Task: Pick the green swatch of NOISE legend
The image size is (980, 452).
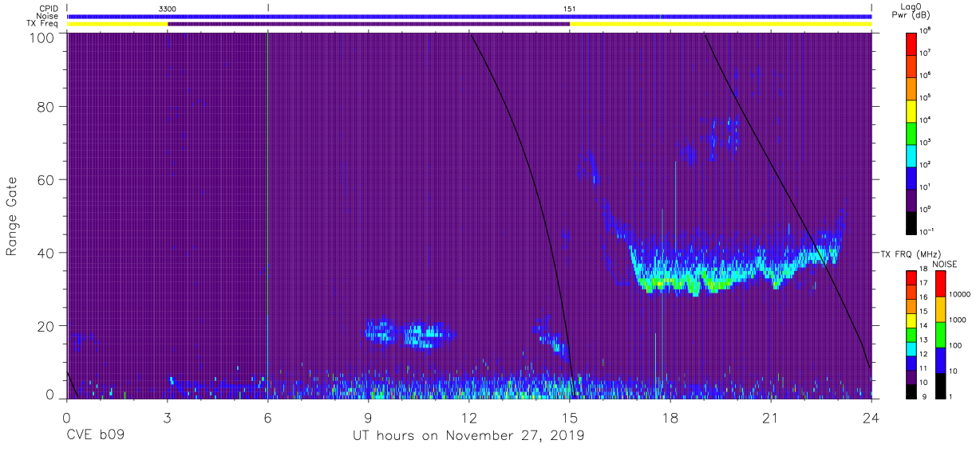Action: tap(941, 334)
